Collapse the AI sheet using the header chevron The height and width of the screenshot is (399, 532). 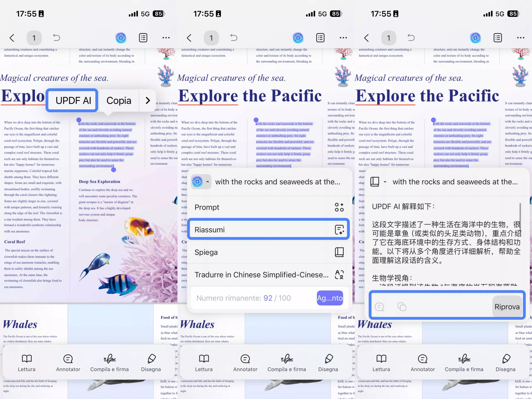(207, 182)
